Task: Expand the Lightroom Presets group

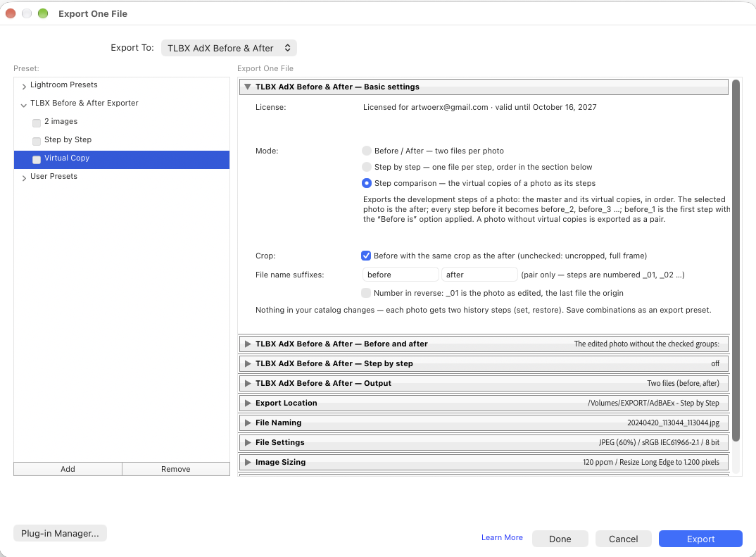Action: coord(24,87)
